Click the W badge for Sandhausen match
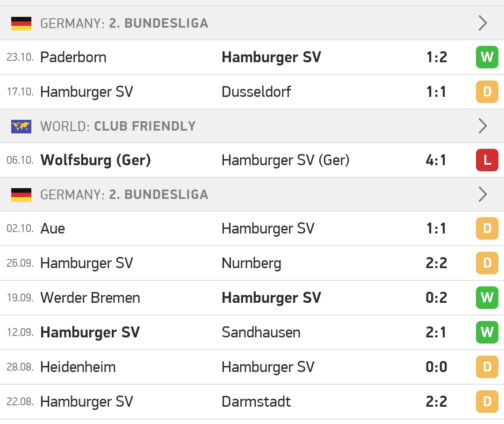 click(x=487, y=332)
